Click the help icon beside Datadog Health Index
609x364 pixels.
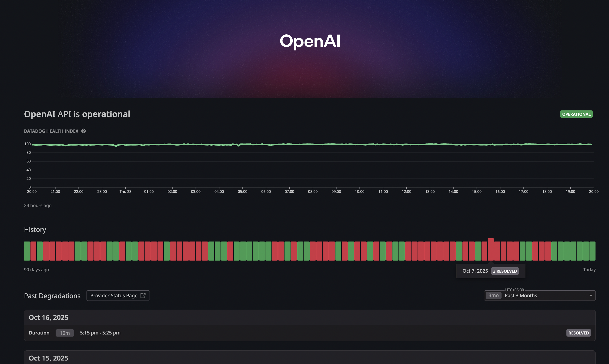(x=84, y=131)
